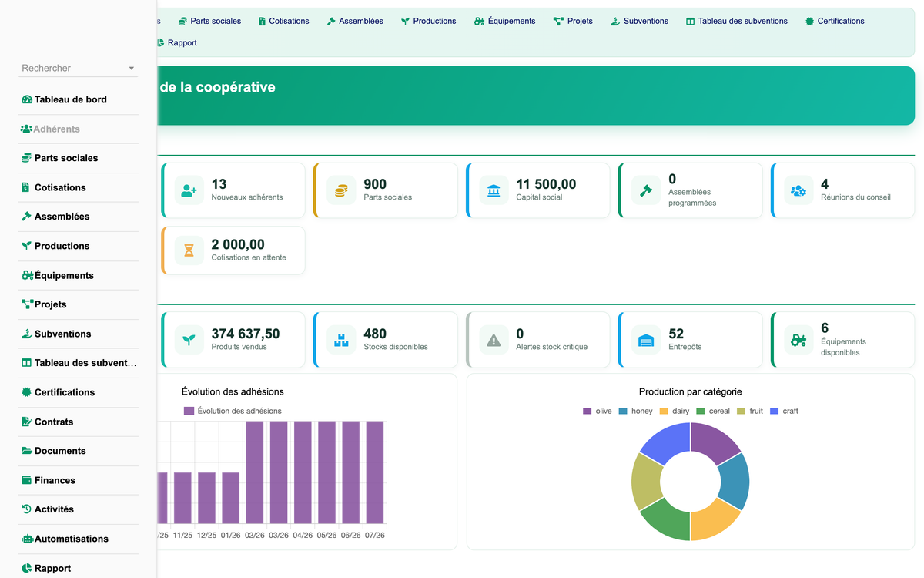This screenshot has height=578, width=924.
Task: Toggle the olive legend entry
Action: [x=598, y=411]
